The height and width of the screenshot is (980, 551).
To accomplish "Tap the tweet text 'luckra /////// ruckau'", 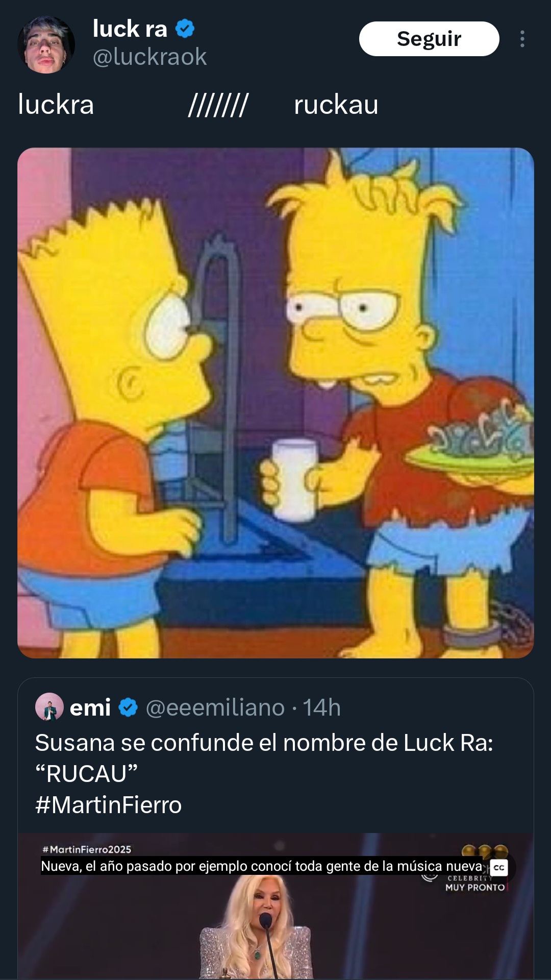I will tap(198, 105).
